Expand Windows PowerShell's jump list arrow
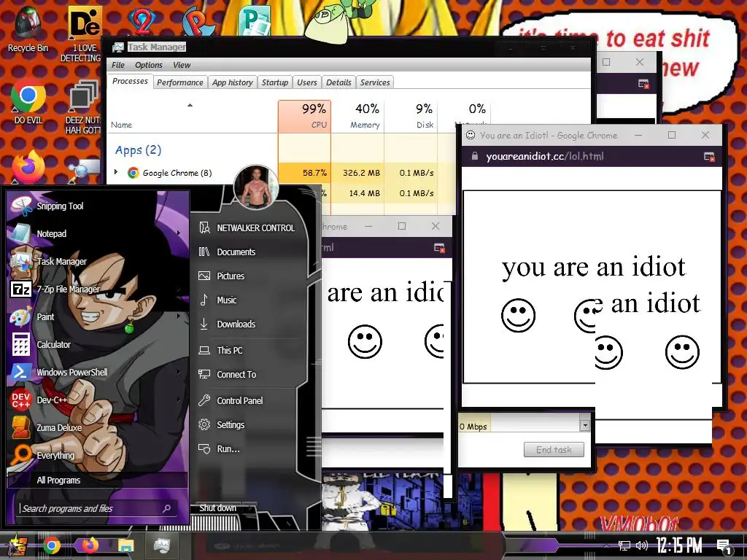 point(179,371)
